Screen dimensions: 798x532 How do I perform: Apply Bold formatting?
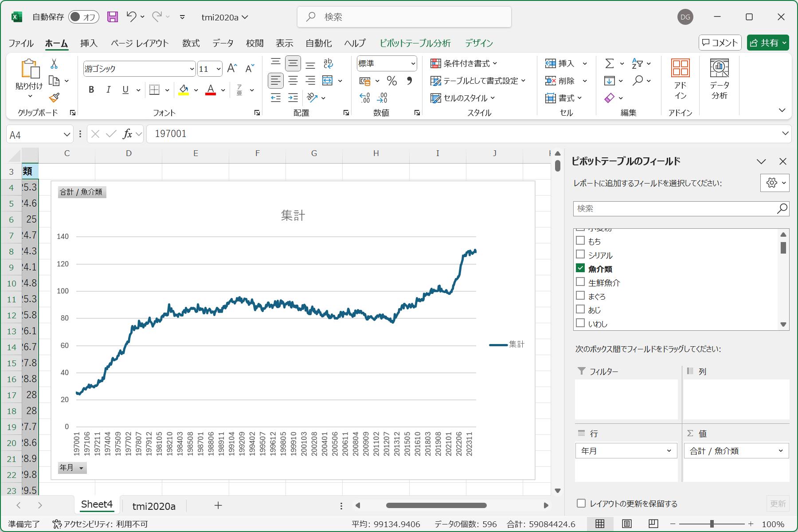coord(91,90)
